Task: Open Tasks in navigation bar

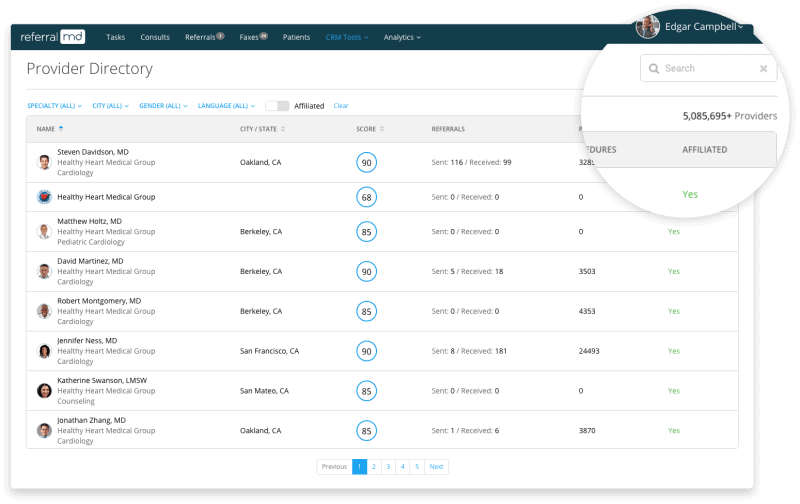Action: point(115,37)
